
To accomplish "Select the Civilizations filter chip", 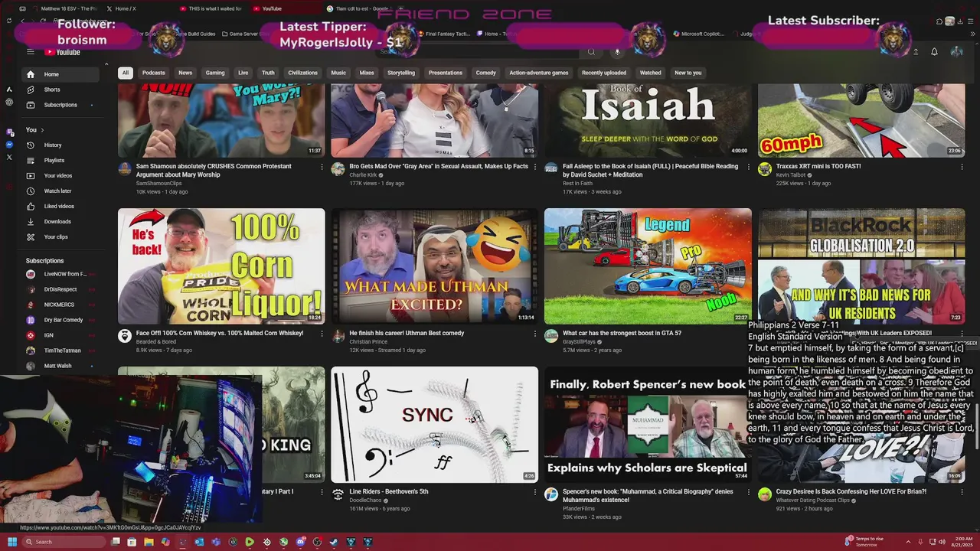I will click(x=302, y=73).
